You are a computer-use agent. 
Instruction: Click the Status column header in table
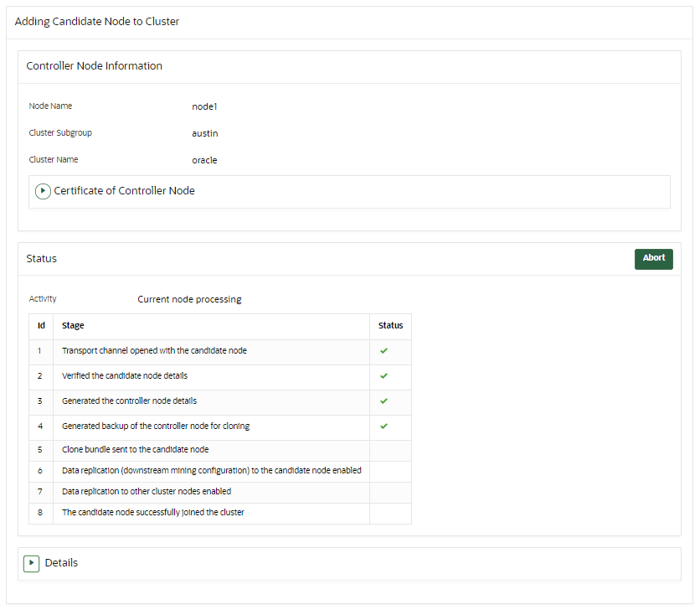point(391,325)
